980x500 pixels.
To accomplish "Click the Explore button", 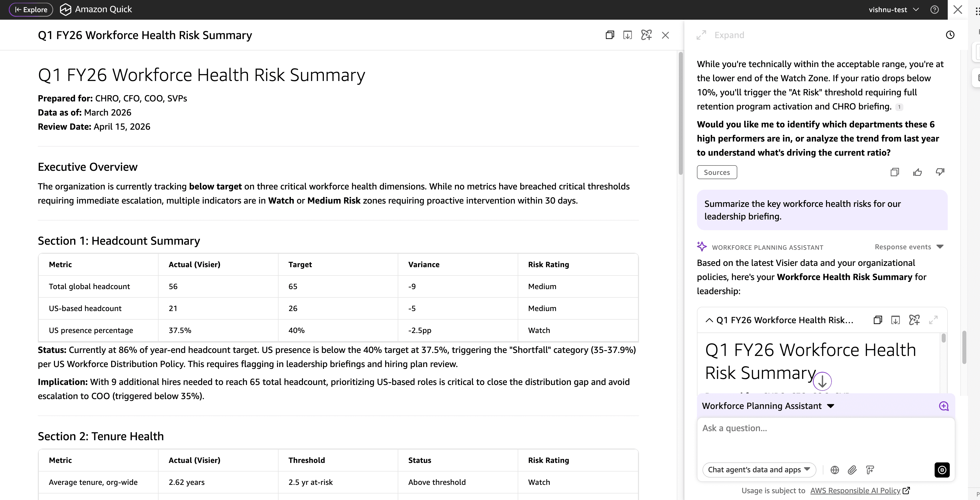I will [31, 10].
